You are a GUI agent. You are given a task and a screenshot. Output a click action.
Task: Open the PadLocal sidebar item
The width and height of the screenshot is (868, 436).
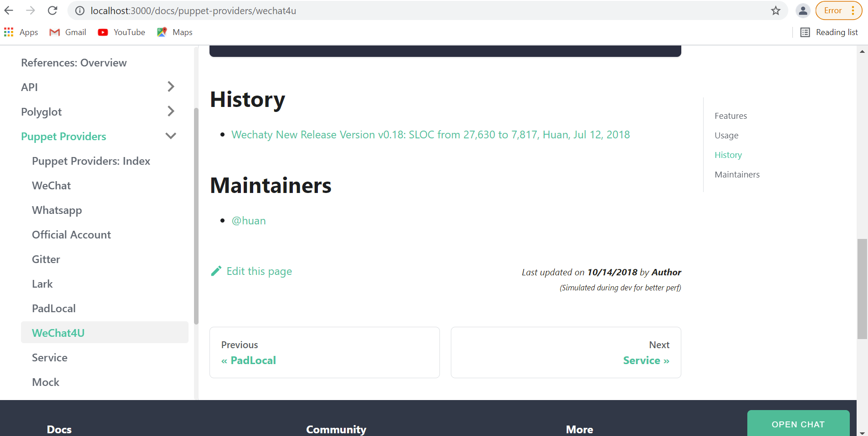click(x=54, y=309)
